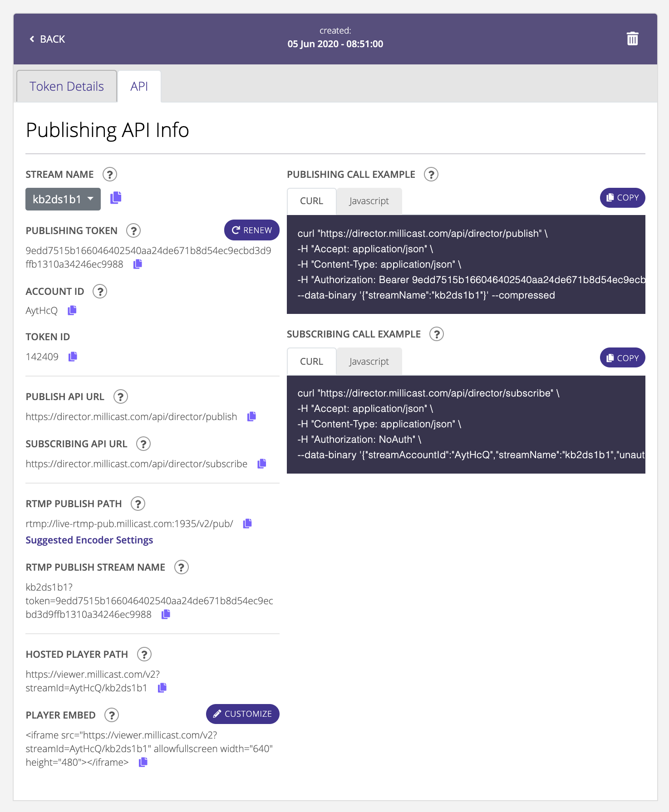Show help for Publishing Token

[x=133, y=230]
